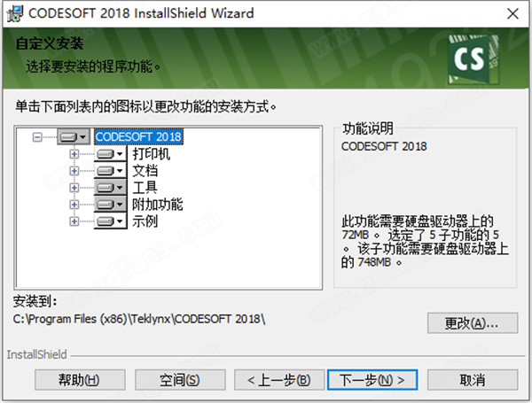Click the green CS logo

[473, 58]
